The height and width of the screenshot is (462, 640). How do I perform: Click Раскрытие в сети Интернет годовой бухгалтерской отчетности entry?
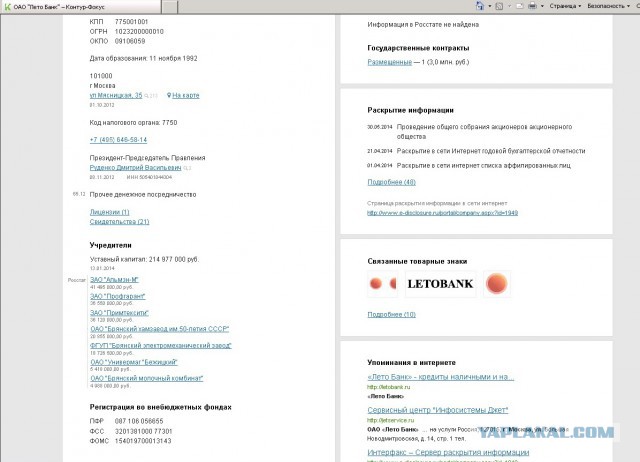[x=491, y=151]
